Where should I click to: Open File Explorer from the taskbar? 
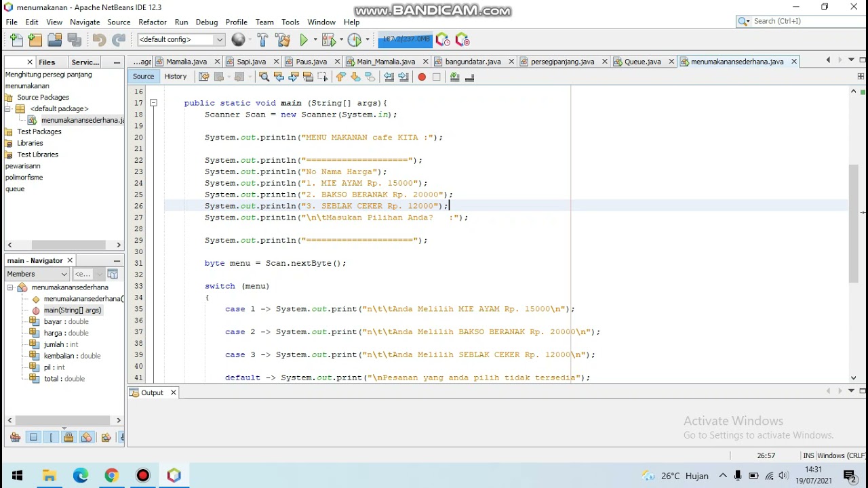pyautogui.click(x=49, y=475)
